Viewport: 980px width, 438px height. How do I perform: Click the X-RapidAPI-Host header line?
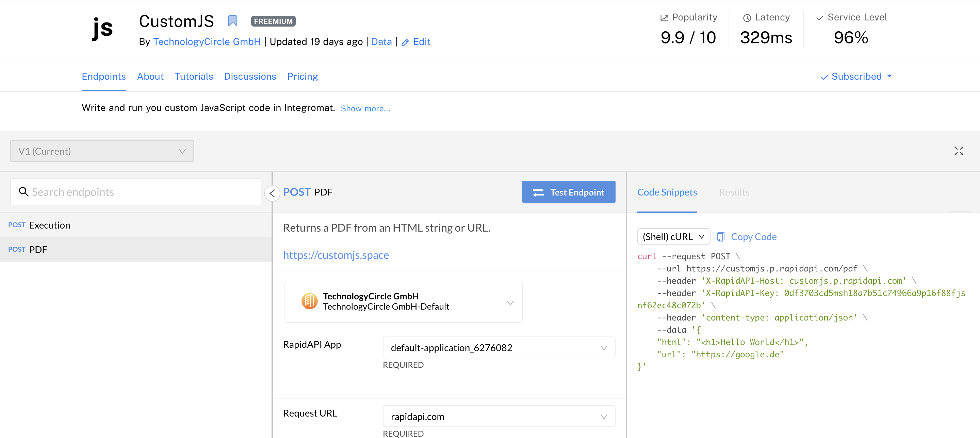coord(787,281)
